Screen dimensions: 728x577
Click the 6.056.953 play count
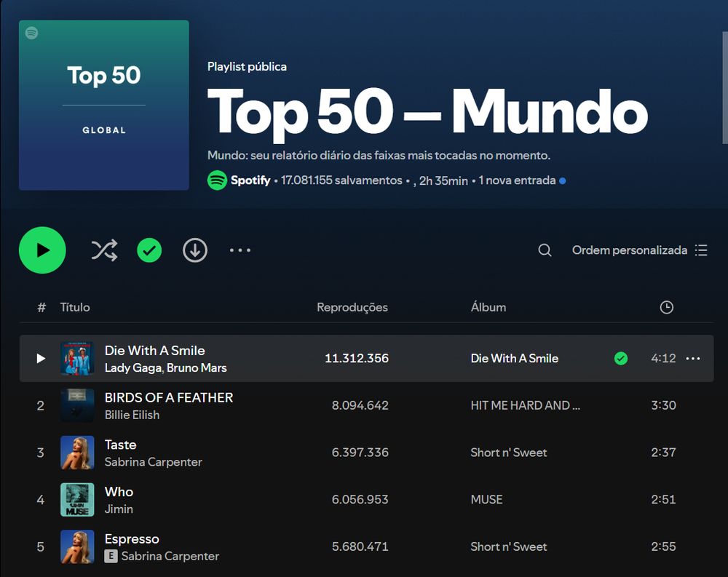point(360,499)
